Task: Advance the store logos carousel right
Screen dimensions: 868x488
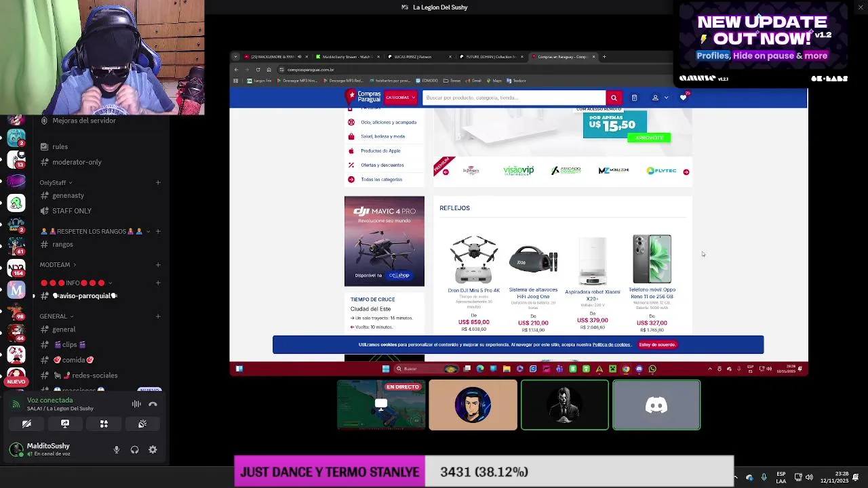Action: coord(686,172)
